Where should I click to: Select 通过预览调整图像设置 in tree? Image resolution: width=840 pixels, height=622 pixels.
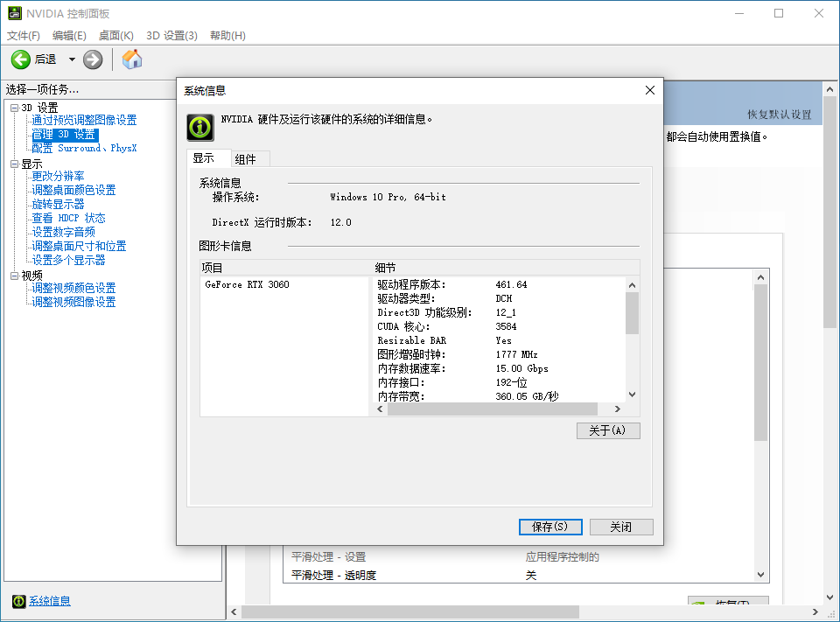(x=84, y=120)
